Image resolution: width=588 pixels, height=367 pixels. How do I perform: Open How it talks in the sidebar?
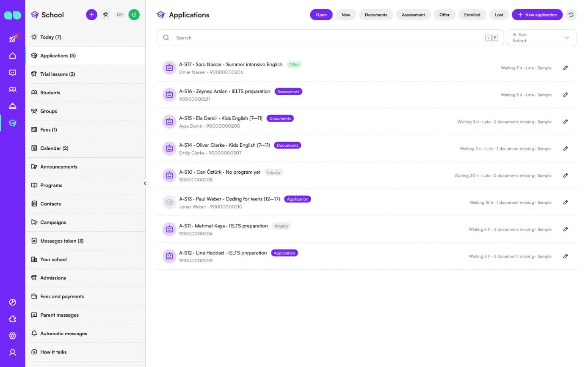click(x=86, y=352)
